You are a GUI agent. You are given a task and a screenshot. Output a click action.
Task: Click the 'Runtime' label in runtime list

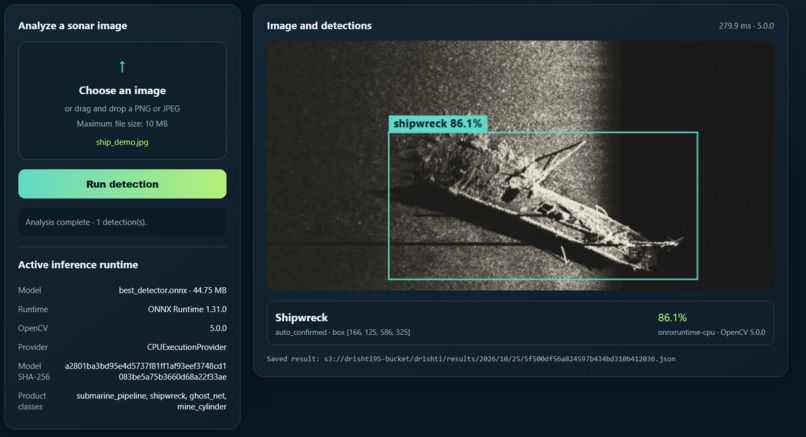click(x=33, y=309)
